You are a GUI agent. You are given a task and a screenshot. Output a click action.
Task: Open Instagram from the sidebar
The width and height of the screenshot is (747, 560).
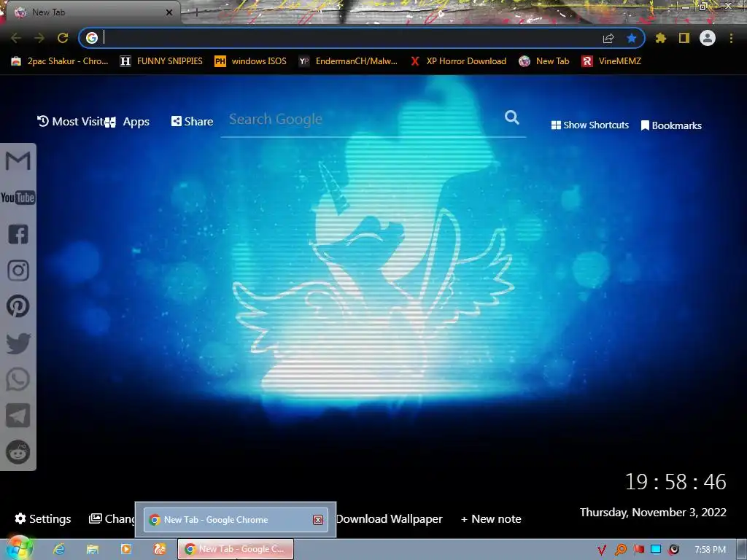coord(18,270)
